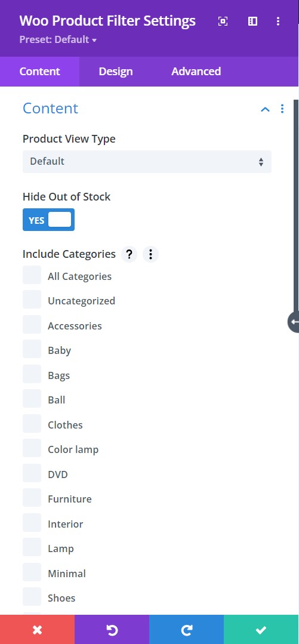Switch to the Design tab
This screenshot has width=299, height=644.
coord(116,72)
